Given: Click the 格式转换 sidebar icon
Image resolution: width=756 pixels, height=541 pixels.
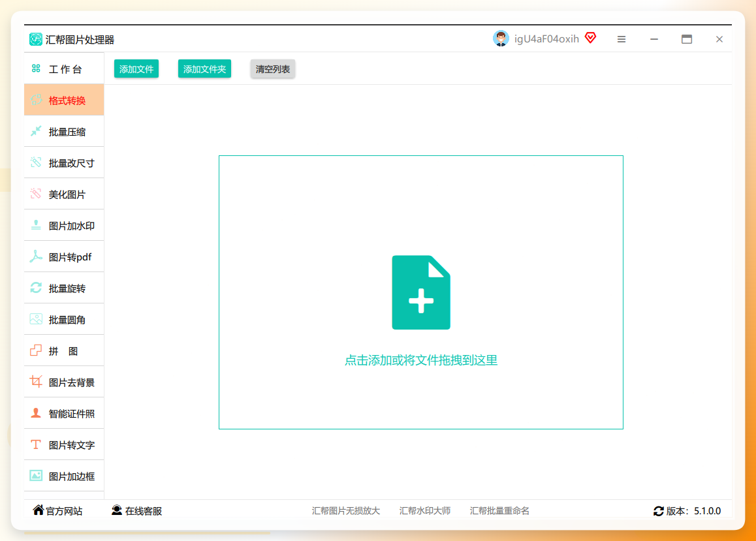Looking at the screenshot, I should click(x=36, y=100).
